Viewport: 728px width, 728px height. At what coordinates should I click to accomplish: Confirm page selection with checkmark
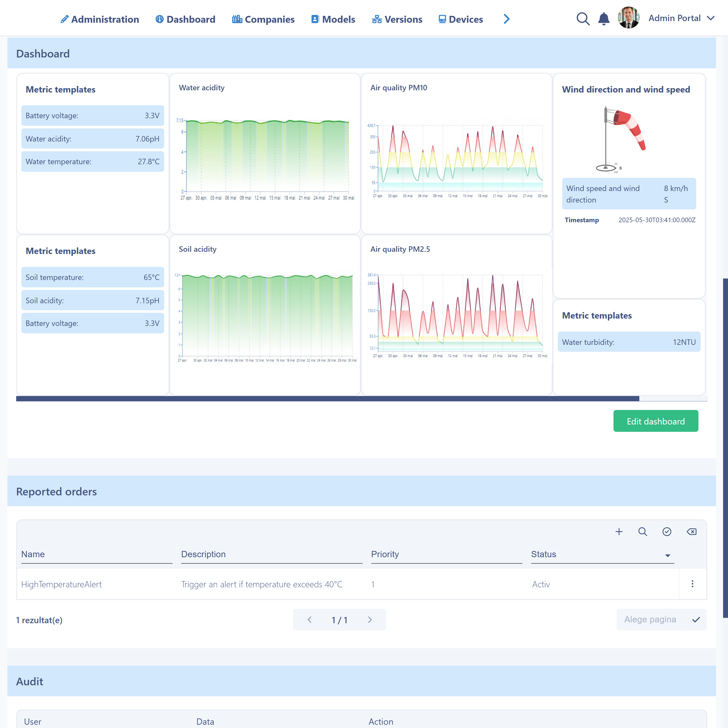tap(696, 619)
